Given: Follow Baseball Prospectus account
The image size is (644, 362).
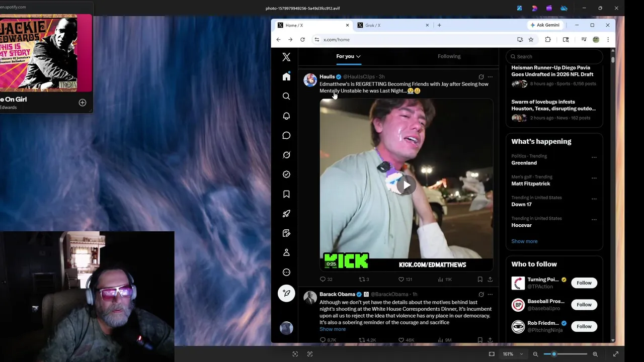Looking at the screenshot, I should click(584, 305).
